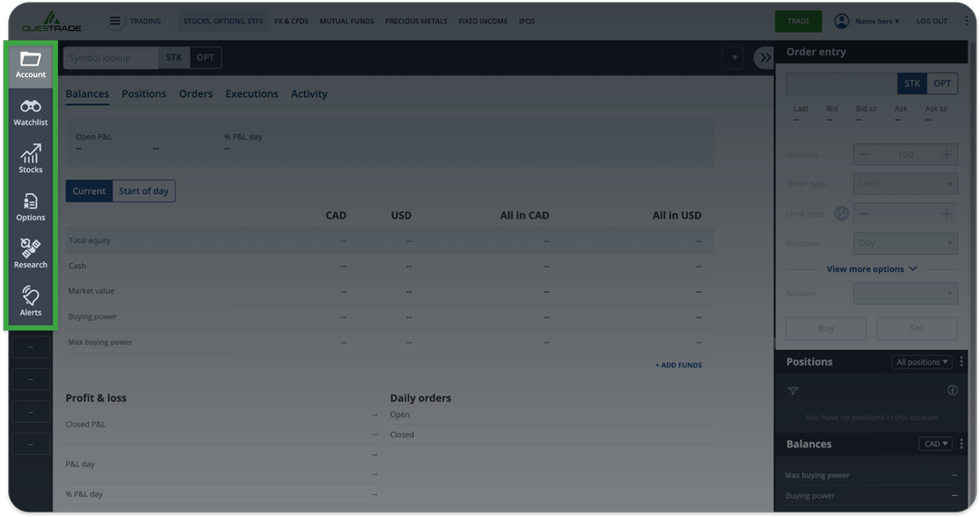The width and height of the screenshot is (980, 517).
Task: Click the Sell button
Action: (x=916, y=328)
